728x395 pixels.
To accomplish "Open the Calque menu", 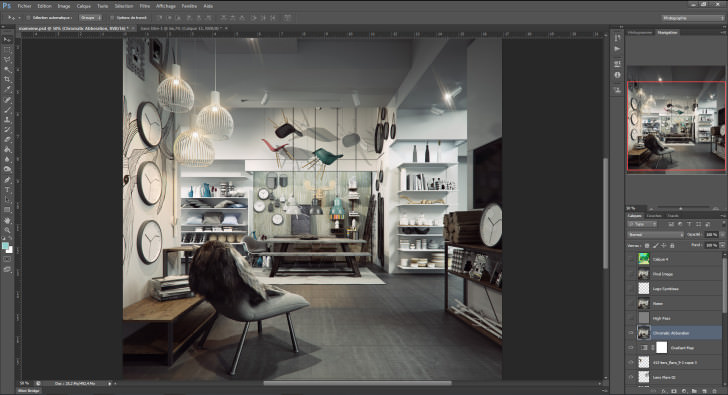I will [x=84, y=6].
